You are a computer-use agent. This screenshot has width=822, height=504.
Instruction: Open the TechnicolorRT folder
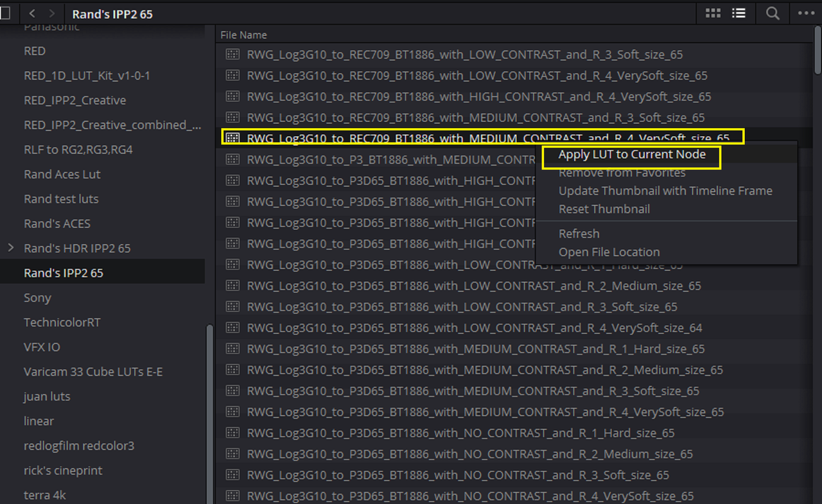tap(62, 322)
